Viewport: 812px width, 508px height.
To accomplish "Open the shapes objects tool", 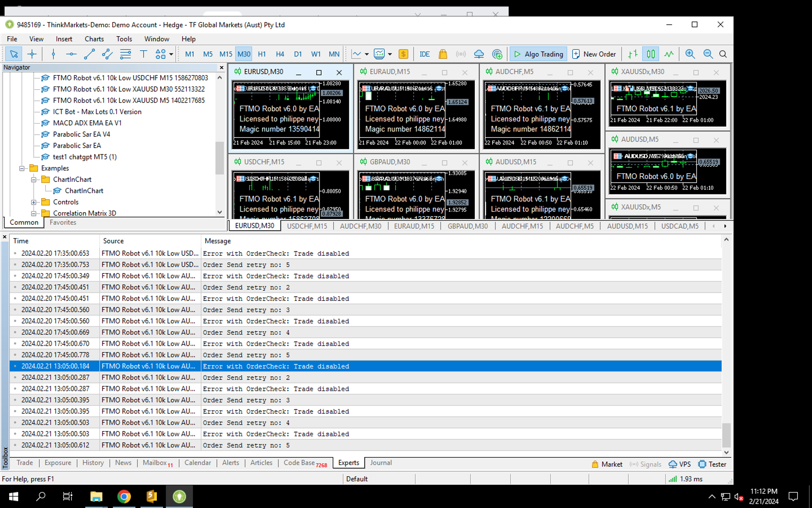I will (160, 54).
